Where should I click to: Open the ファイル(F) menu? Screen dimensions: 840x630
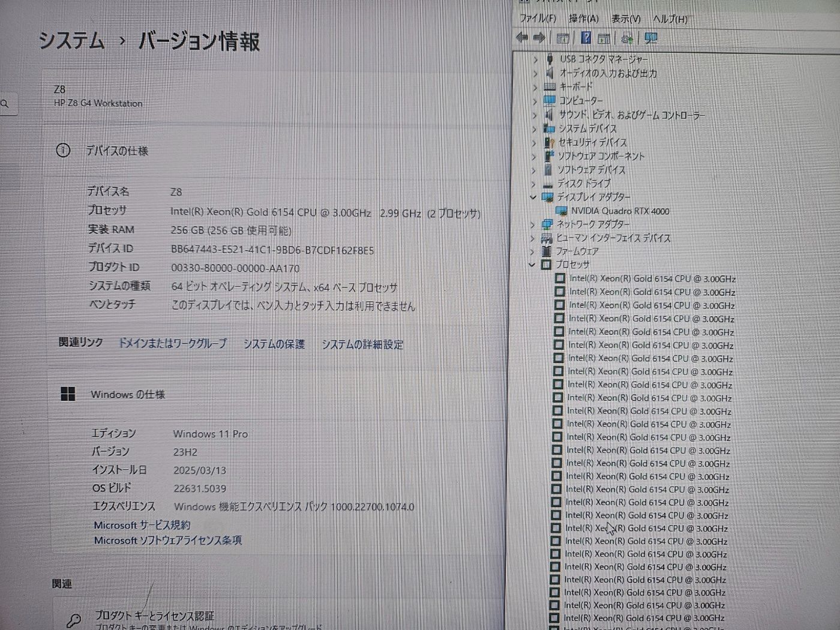tap(538, 19)
